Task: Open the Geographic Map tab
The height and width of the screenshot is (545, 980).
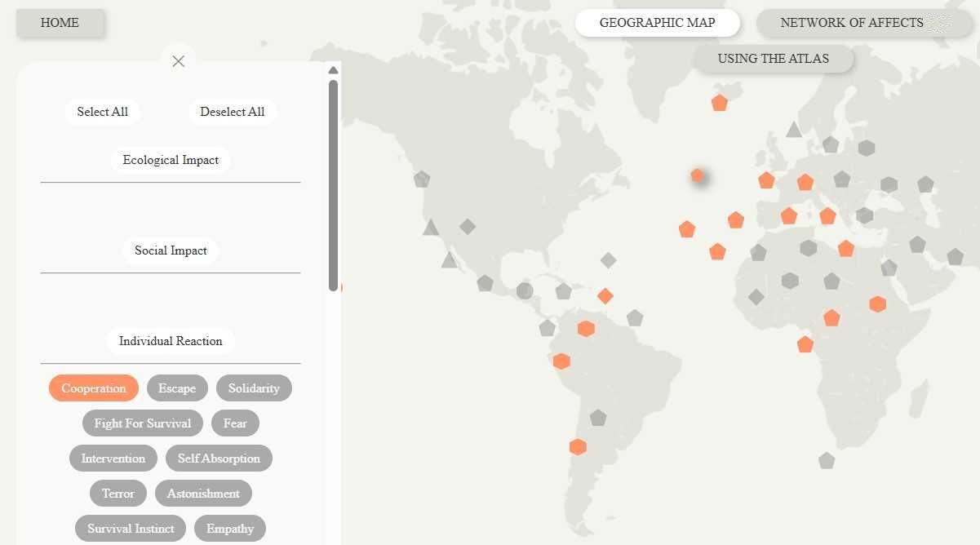Action: pyautogui.click(x=657, y=23)
